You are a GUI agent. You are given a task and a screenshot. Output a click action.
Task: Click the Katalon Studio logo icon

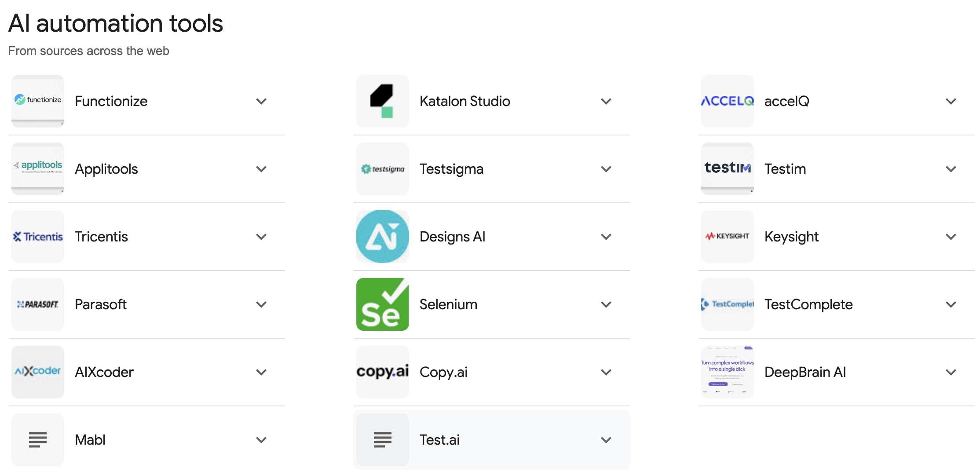coord(383,101)
